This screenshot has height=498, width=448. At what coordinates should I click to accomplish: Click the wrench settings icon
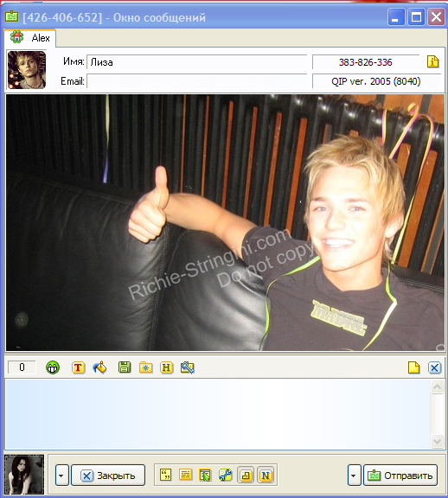(225, 476)
